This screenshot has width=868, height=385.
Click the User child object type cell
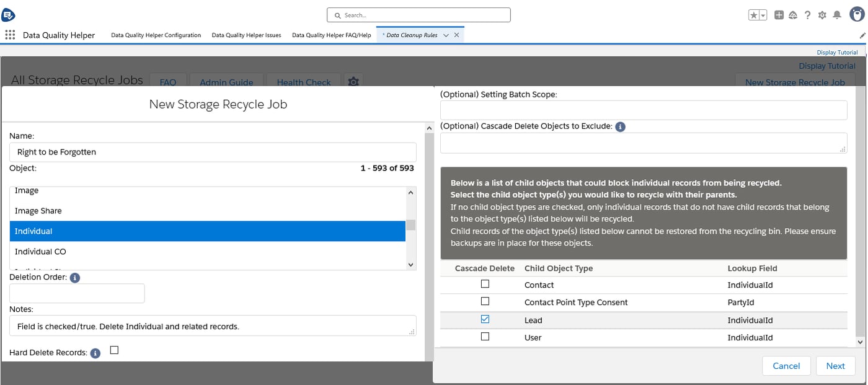click(x=533, y=338)
